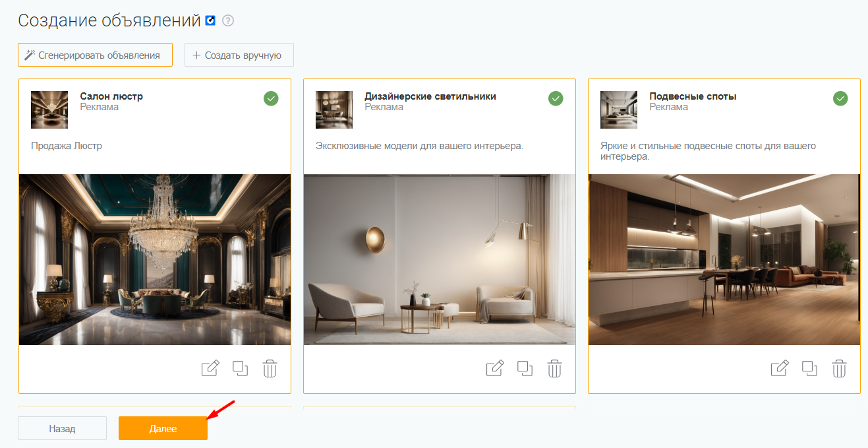Copy the Подвесные споты ad
The width and height of the screenshot is (868, 448).
tap(809, 368)
